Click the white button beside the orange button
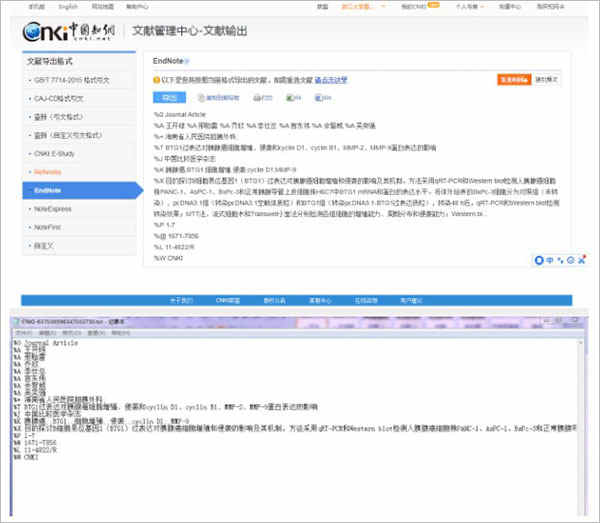600x523 pixels. pos(546,80)
